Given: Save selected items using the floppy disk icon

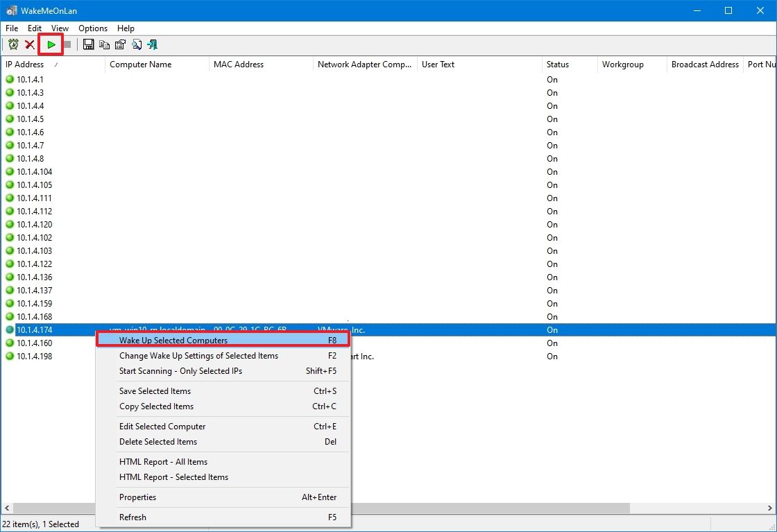Looking at the screenshot, I should pyautogui.click(x=88, y=44).
